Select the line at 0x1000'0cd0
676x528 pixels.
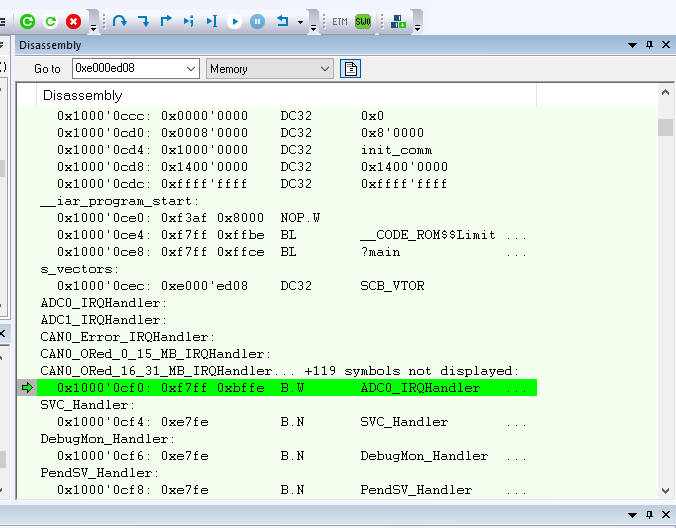pyautogui.click(x=287, y=133)
